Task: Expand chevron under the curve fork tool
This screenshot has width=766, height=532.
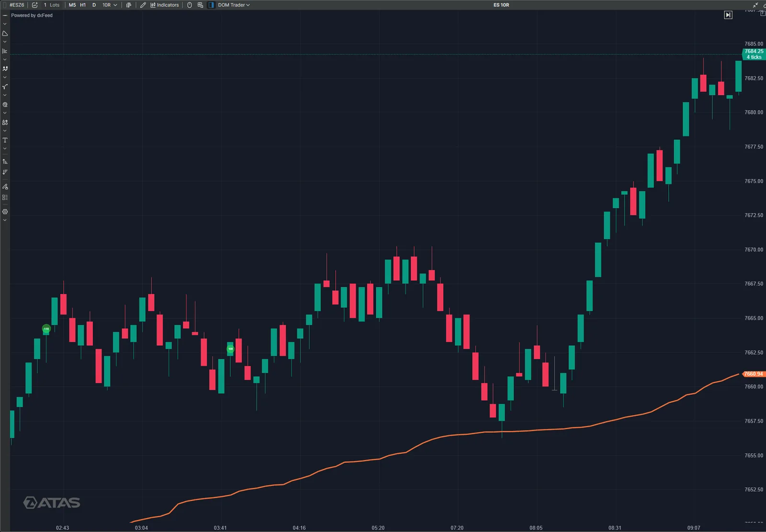Action: 5,95
